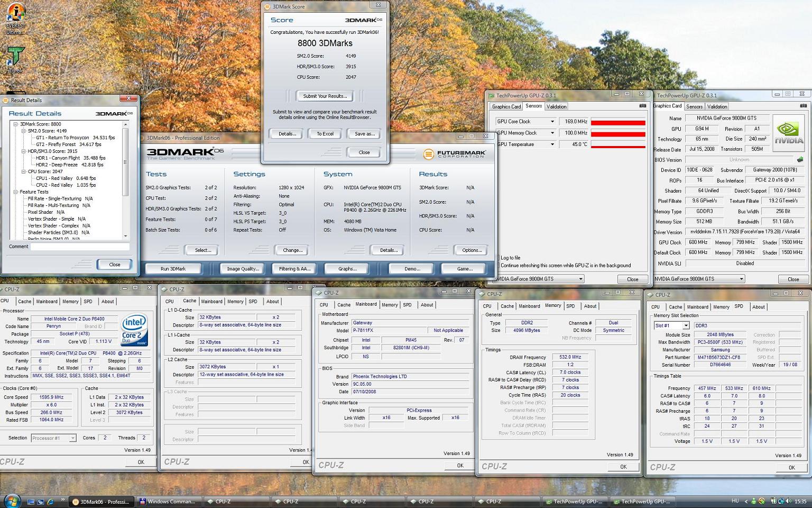Click the Options... button under Results

(x=472, y=250)
